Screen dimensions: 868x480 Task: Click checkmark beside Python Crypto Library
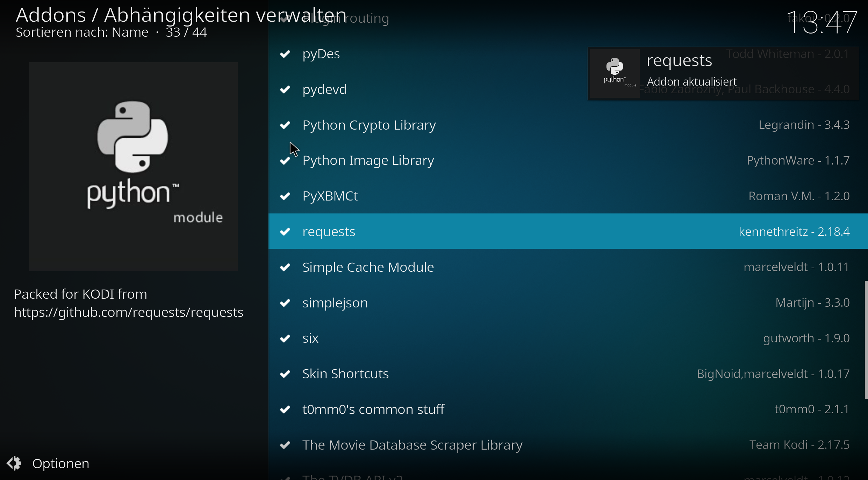click(285, 125)
